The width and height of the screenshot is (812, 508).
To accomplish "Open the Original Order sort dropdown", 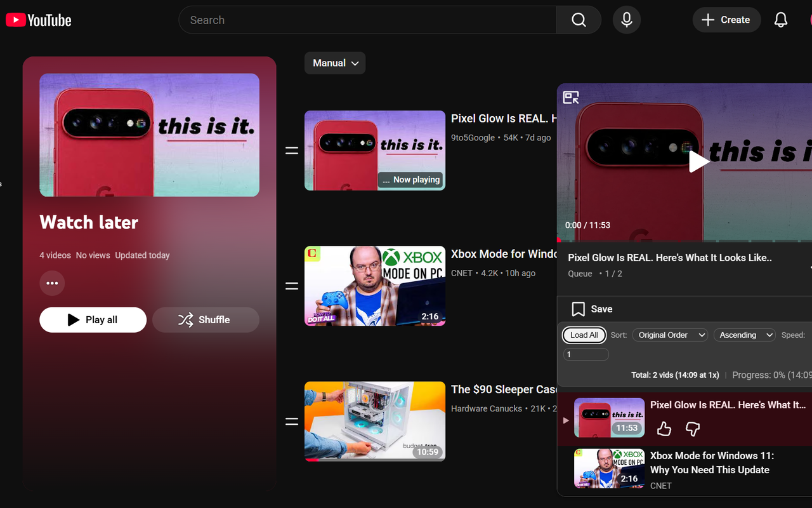I will point(670,335).
